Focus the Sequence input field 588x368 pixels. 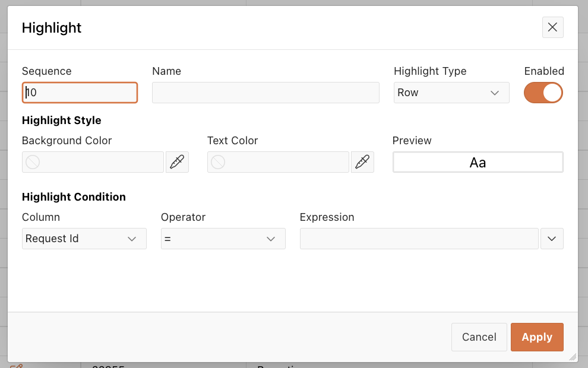coord(80,93)
